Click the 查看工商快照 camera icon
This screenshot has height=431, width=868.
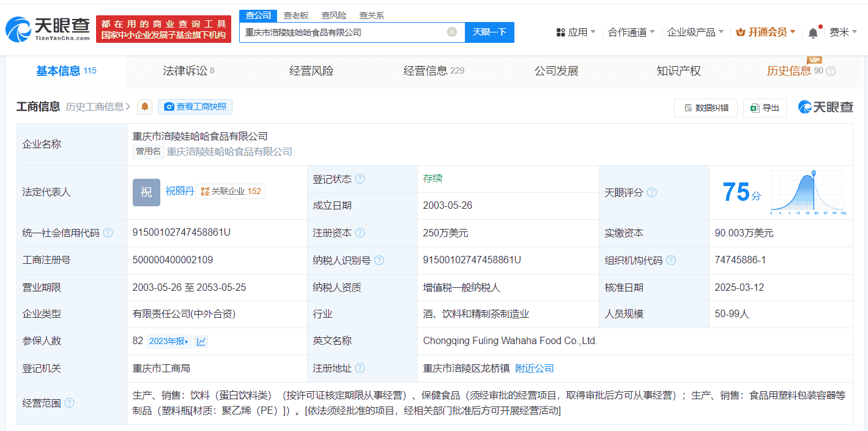(169, 106)
